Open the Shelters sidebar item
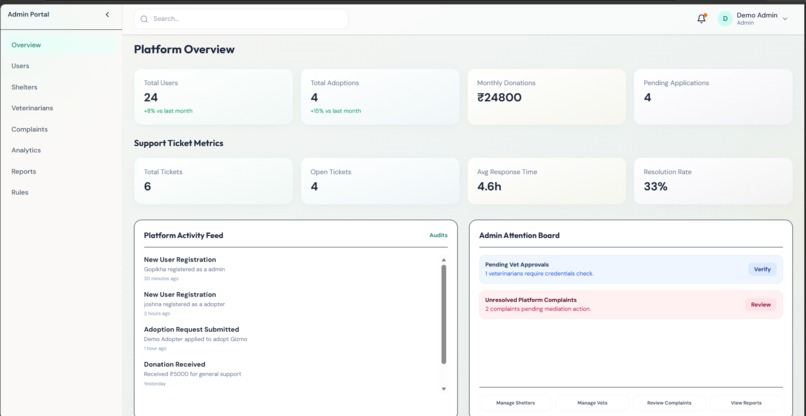 pos(61,87)
